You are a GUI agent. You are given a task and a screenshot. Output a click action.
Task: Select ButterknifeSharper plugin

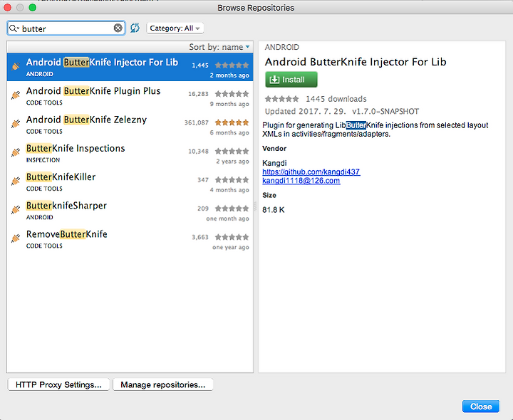pyautogui.click(x=130, y=210)
